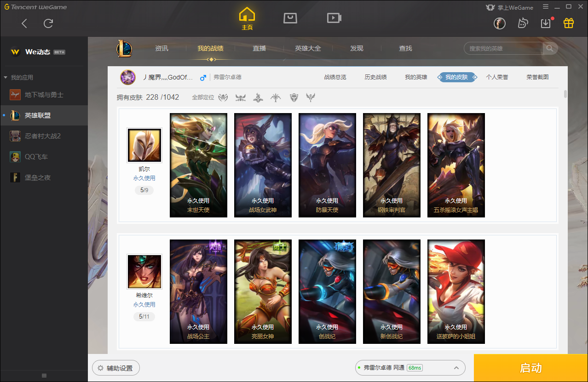Filter skins by first role icon after 全部定位
This screenshot has height=382, width=588.
point(223,97)
